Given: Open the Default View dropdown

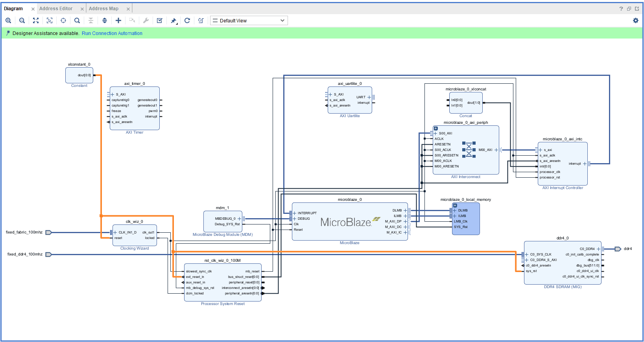Looking at the screenshot, I should pyautogui.click(x=249, y=20).
